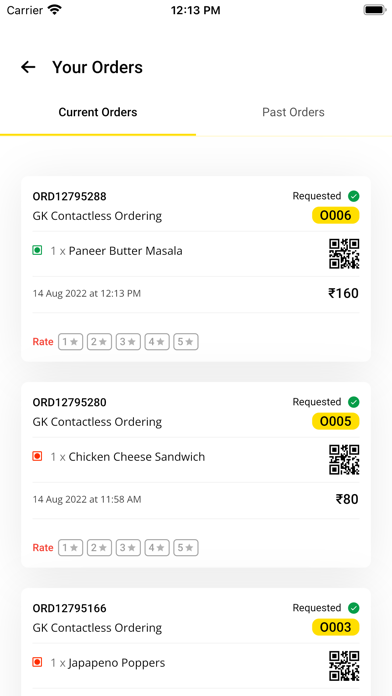Open QR code for order ORD12795280

click(344, 460)
